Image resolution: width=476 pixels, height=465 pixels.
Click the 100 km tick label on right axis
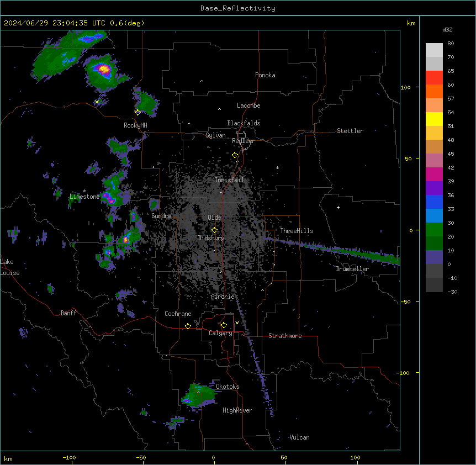tap(405, 87)
